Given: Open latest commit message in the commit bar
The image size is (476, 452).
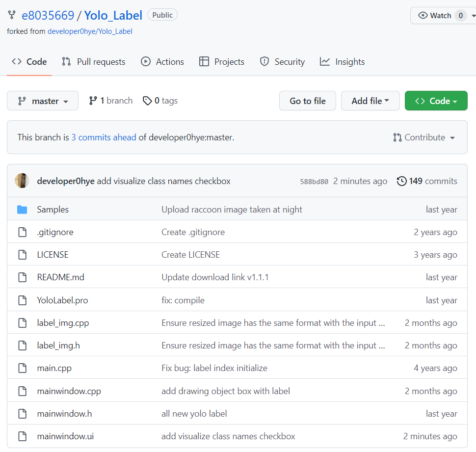Looking at the screenshot, I should 163,181.
